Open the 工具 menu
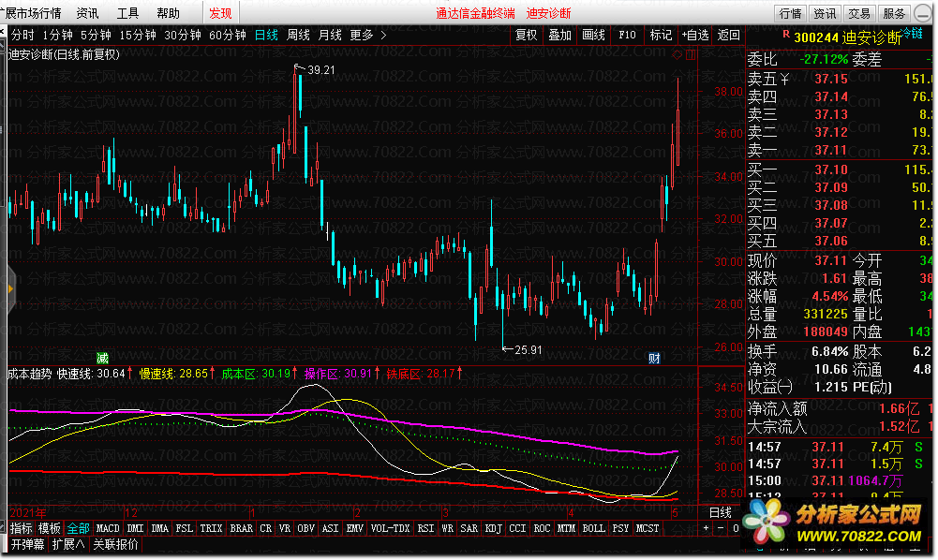 coord(127,13)
